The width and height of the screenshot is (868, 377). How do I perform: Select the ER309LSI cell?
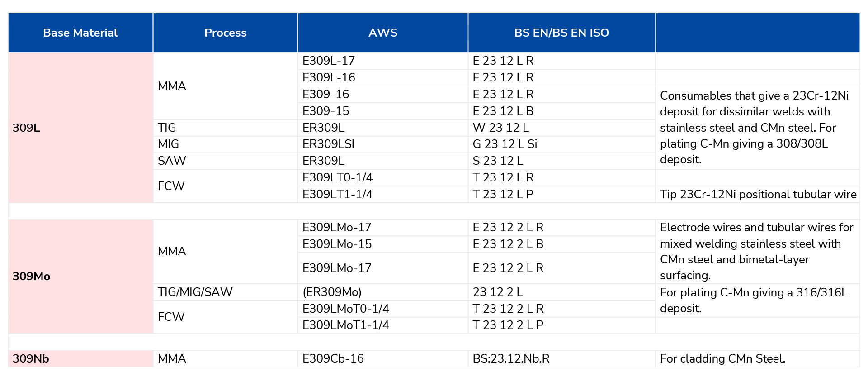tap(383, 144)
